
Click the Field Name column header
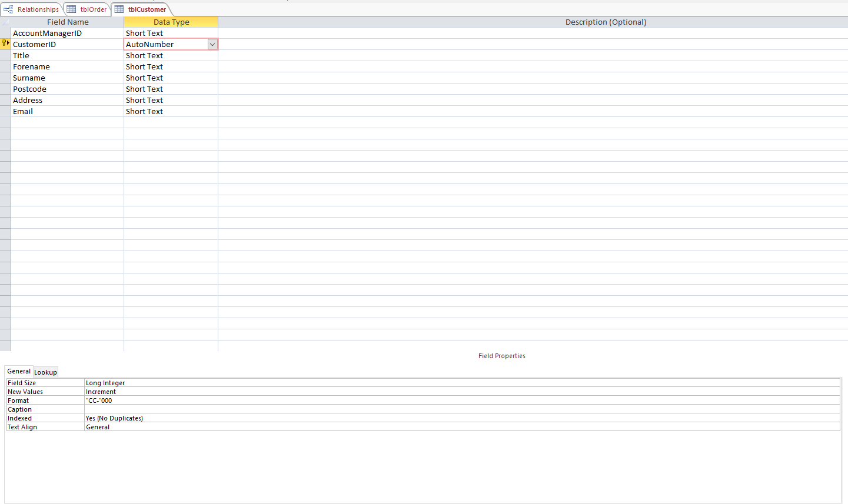[68, 22]
